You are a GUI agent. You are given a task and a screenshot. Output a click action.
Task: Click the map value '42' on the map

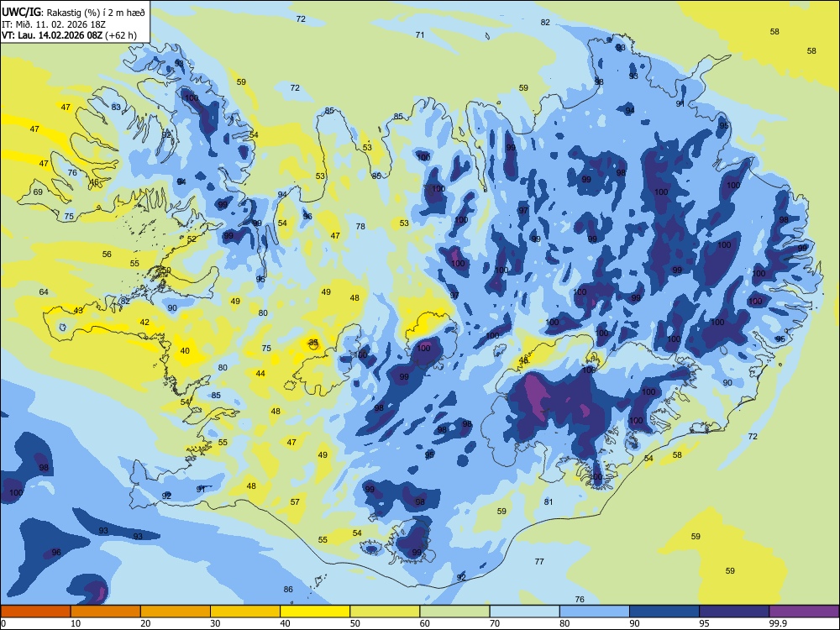pos(144,322)
